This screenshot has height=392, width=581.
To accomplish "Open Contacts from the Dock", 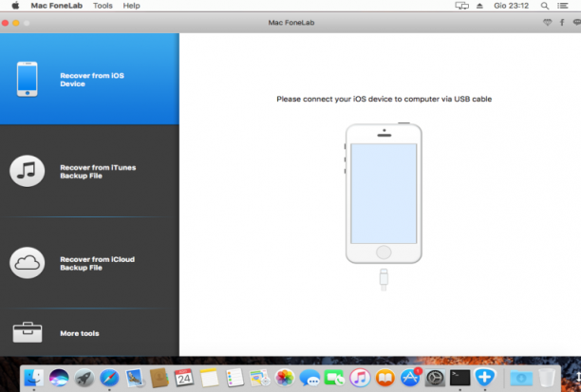I will point(159,378).
